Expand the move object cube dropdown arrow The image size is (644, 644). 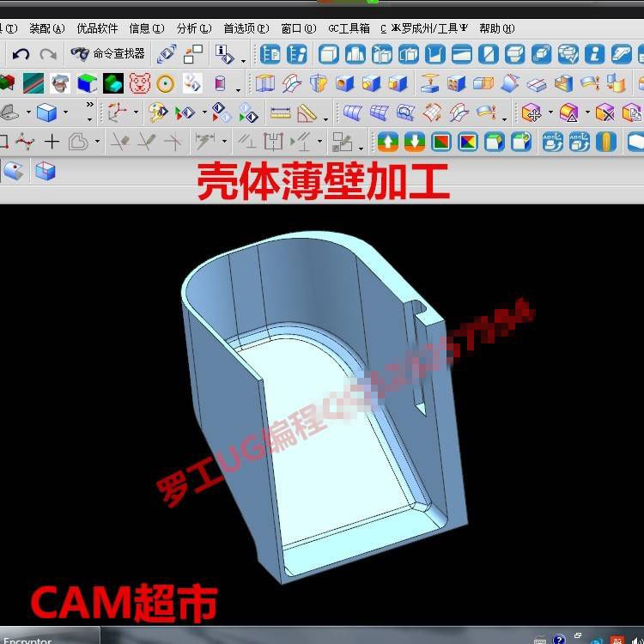click(x=550, y=113)
